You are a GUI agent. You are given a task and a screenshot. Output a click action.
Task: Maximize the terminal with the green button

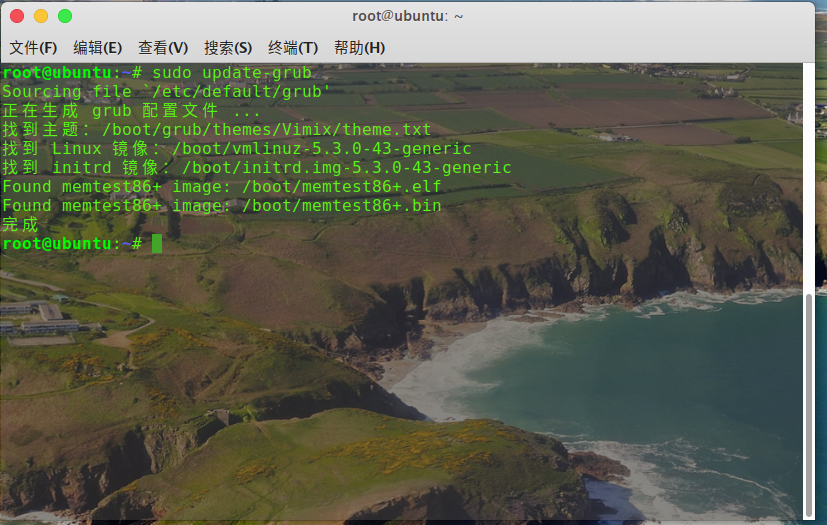click(65, 16)
